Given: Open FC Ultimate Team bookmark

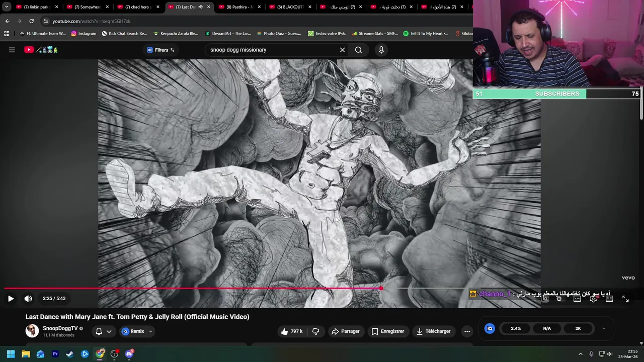Looking at the screenshot, I should click(42, 34).
